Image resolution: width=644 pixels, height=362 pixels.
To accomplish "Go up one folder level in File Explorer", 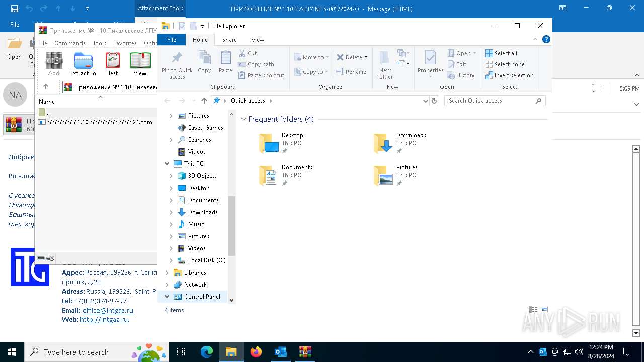I will click(x=204, y=101).
